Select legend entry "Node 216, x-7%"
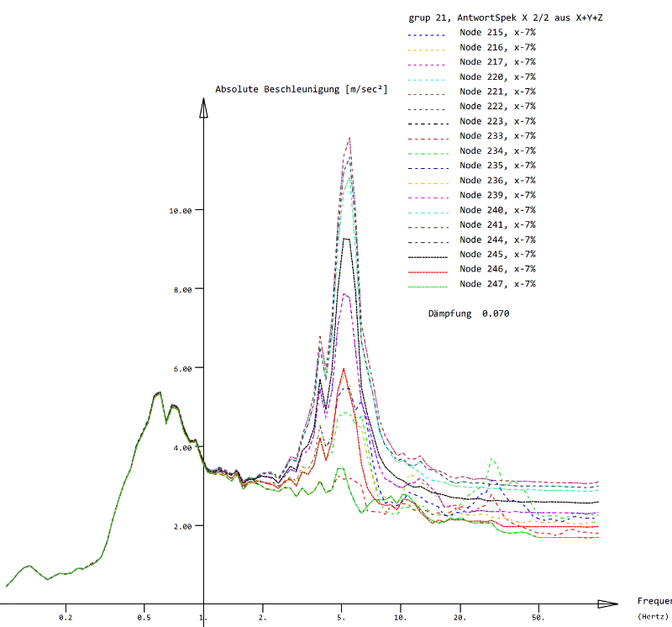The image size is (672, 627). click(x=497, y=47)
